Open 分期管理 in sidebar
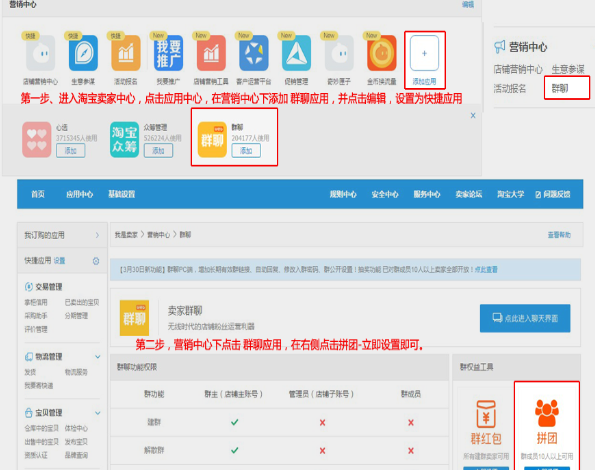 coord(76,316)
